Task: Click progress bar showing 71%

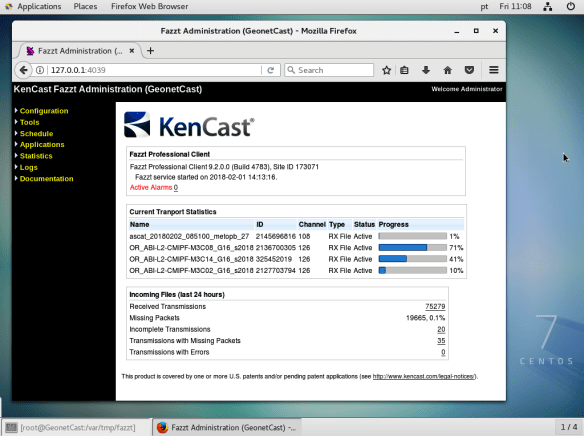Action: tap(413, 248)
